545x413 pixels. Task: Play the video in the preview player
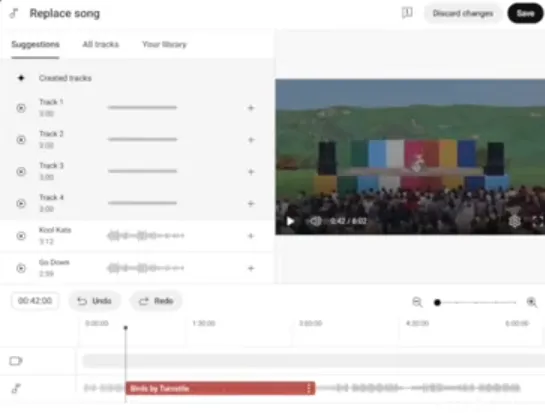[290, 221]
